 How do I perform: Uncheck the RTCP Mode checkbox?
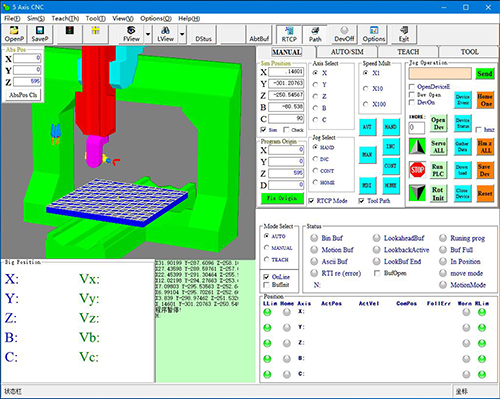(311, 201)
